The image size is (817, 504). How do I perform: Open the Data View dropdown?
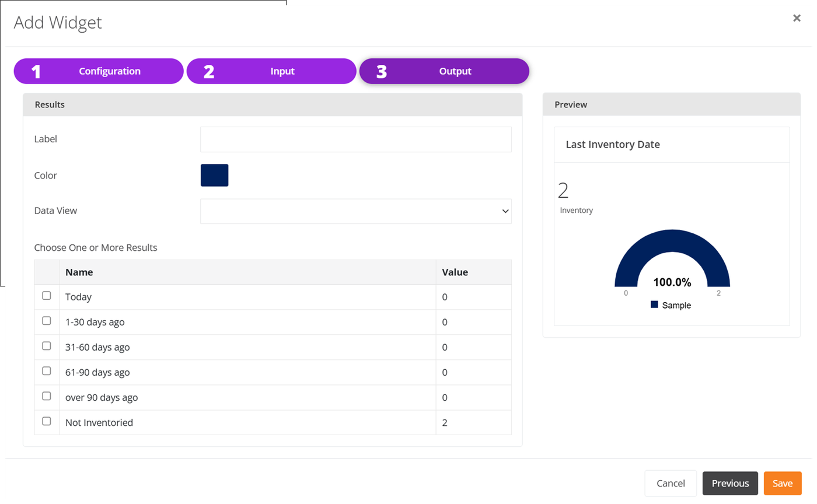pyautogui.click(x=356, y=211)
